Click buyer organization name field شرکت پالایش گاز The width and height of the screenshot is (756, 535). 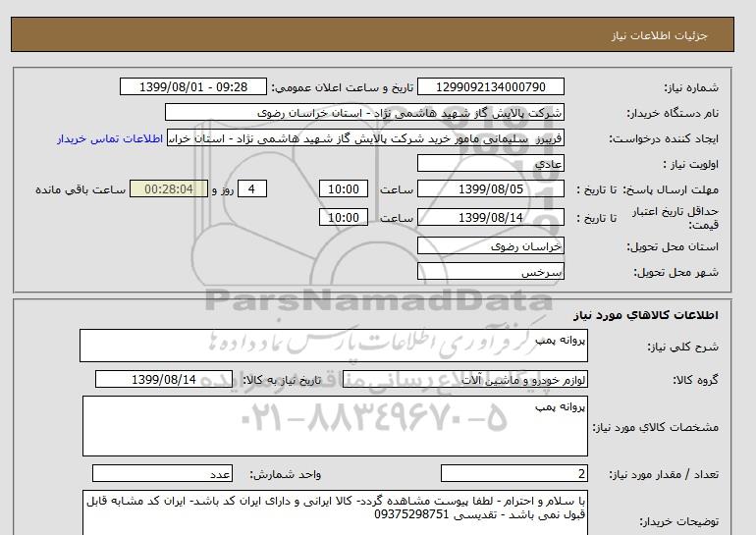click(364, 112)
